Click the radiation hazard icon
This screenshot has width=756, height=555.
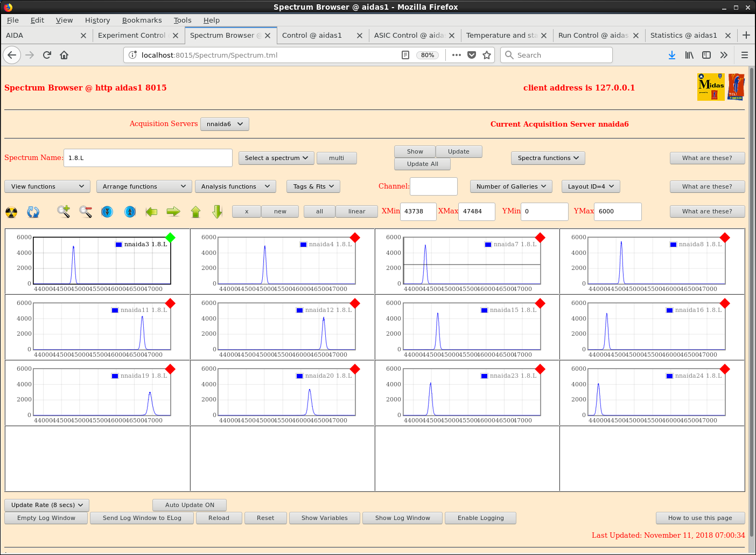click(11, 212)
